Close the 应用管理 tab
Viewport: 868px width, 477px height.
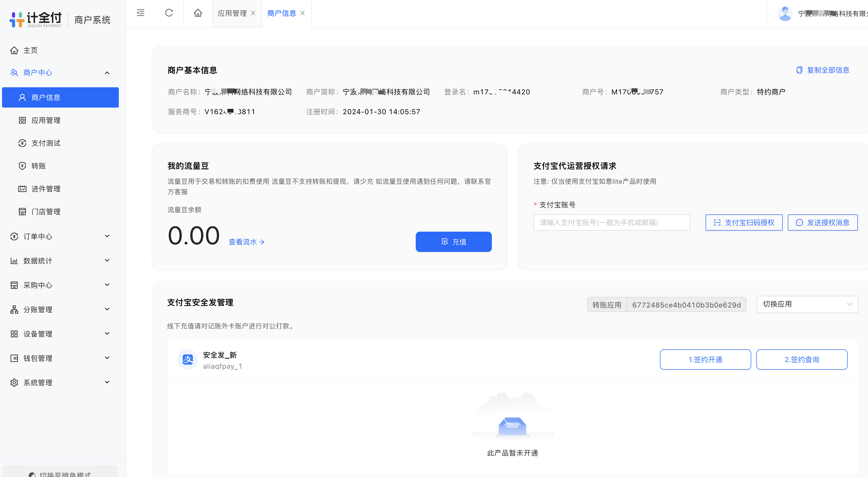[253, 13]
